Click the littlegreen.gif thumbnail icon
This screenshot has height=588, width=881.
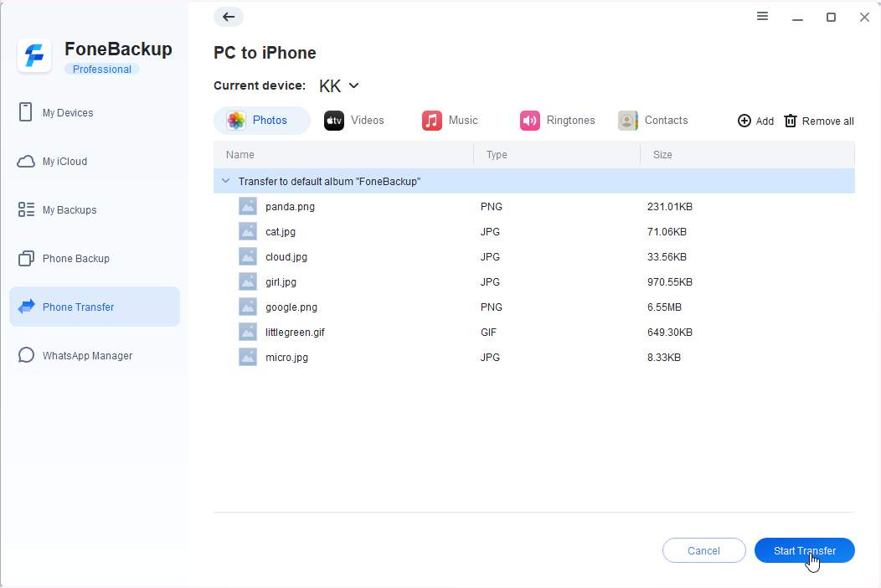[248, 332]
